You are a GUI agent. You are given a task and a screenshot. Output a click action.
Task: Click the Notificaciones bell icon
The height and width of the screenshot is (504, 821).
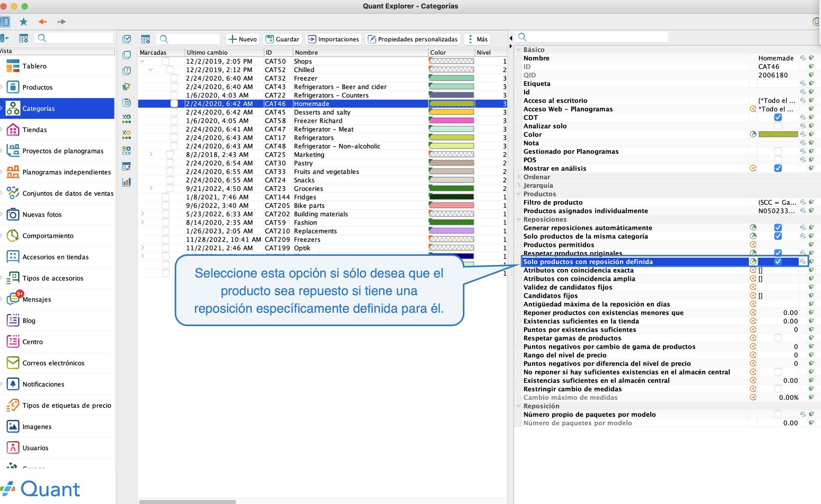13,384
